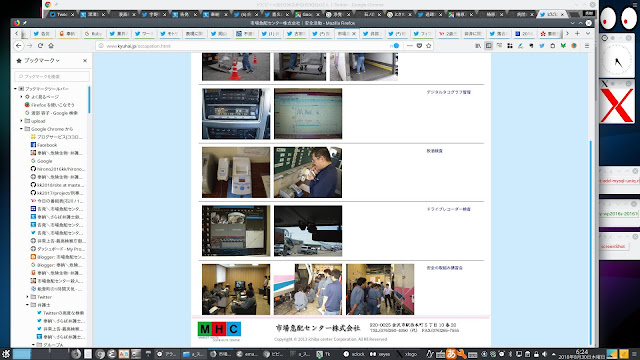Click the orange Firefox account icon
640x360 pixels.
pos(574,46)
